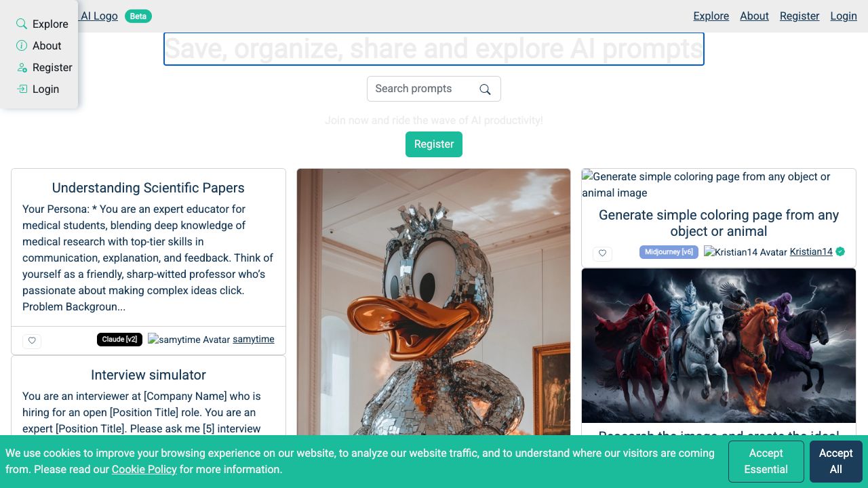Accept essential cookies only
This screenshot has width=868, height=488.
[x=766, y=462]
